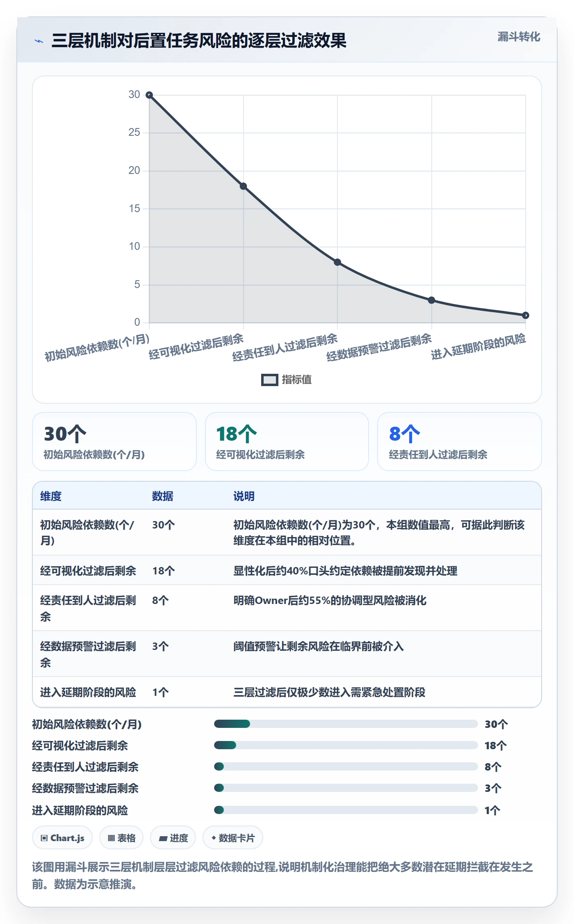
Task: Select the 18个 visualization filter data card
Action: click(x=287, y=441)
